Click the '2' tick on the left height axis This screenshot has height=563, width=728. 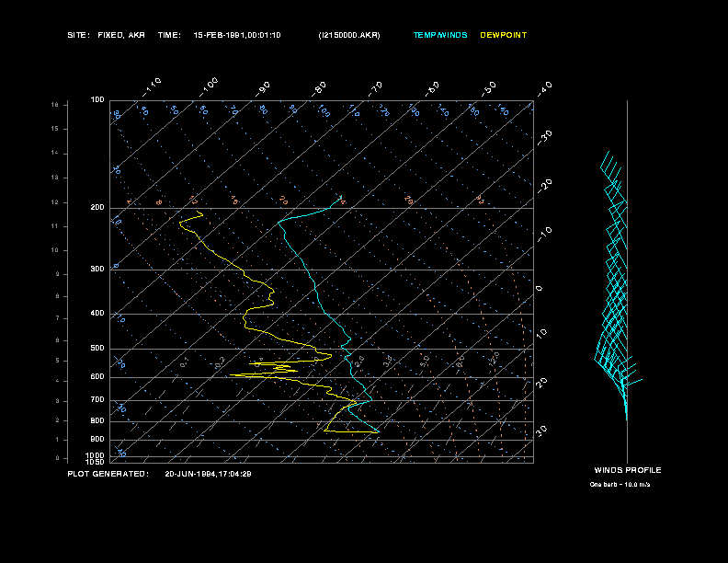tap(58, 420)
